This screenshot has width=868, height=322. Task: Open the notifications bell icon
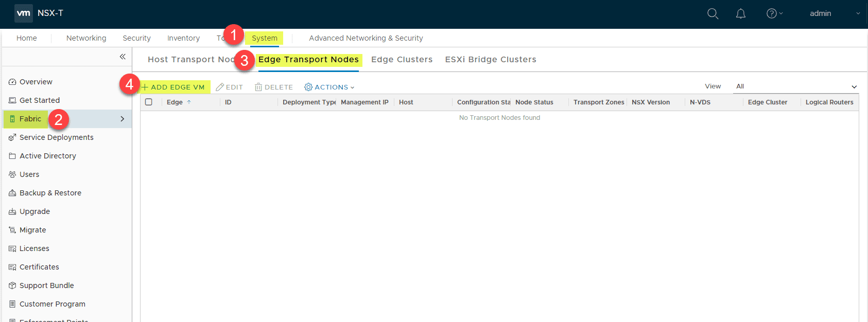(x=741, y=14)
